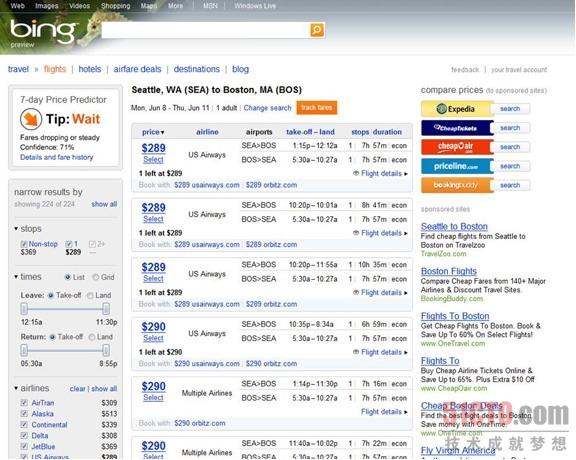The image size is (576, 460).
Task: Click Expedia search button
Action: tap(510, 109)
